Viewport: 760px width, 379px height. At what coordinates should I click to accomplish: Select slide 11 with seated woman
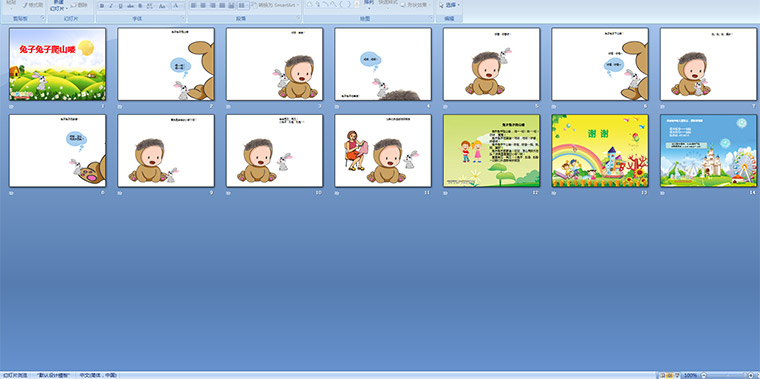(383, 150)
